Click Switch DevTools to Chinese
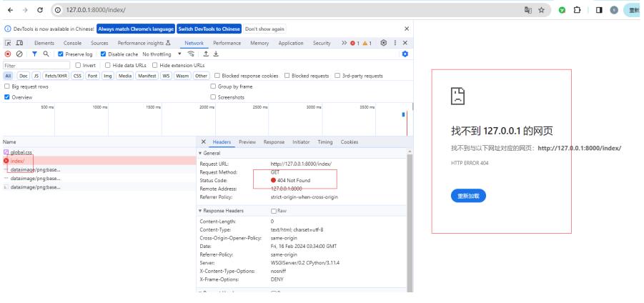Screen dimensions: 644x303 point(209,29)
